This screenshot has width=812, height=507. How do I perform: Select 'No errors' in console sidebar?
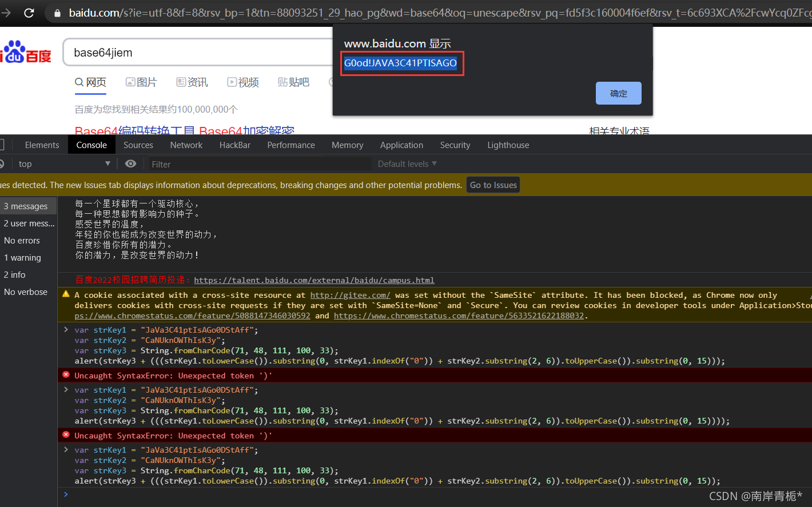[29, 241]
